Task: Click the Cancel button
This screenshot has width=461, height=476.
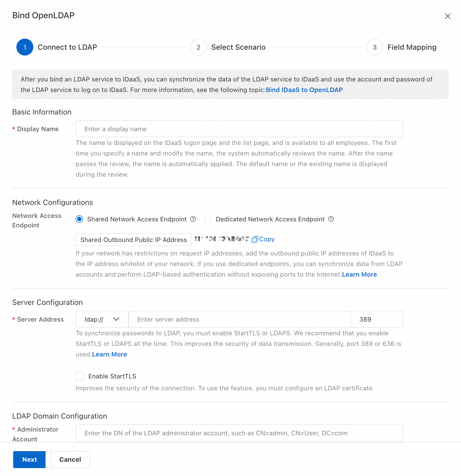Action: [x=70, y=460]
